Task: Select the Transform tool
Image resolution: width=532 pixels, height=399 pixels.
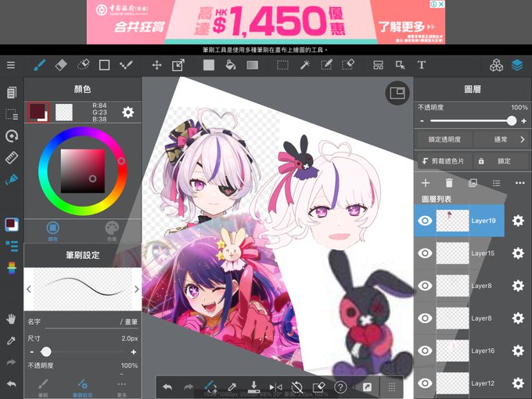Action: [x=178, y=65]
